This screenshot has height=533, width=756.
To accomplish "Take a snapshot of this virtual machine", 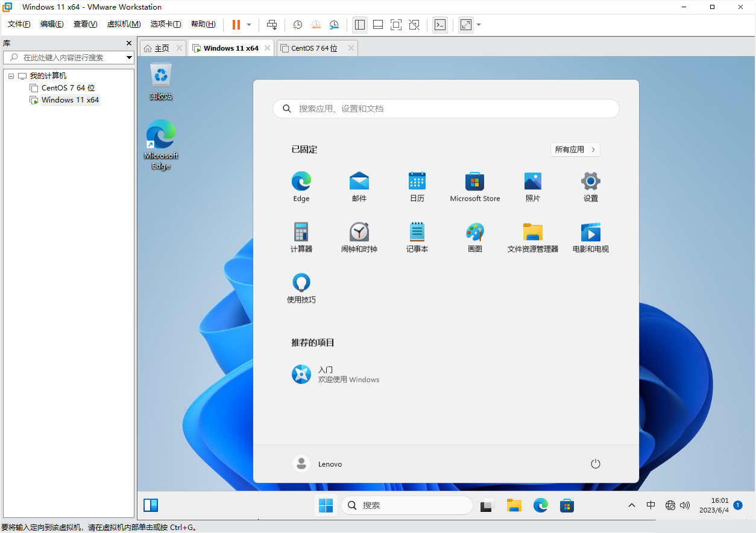I will 297,25.
